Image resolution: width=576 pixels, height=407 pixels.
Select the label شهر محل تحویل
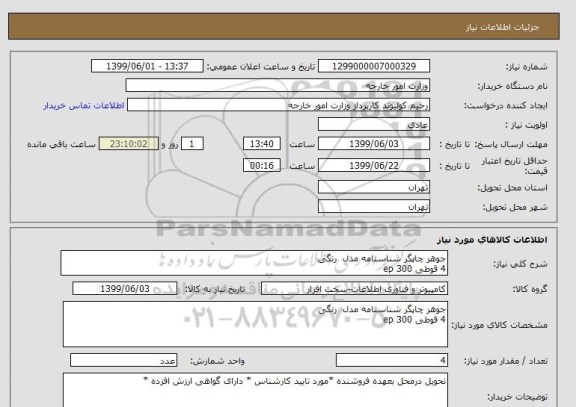click(x=515, y=207)
